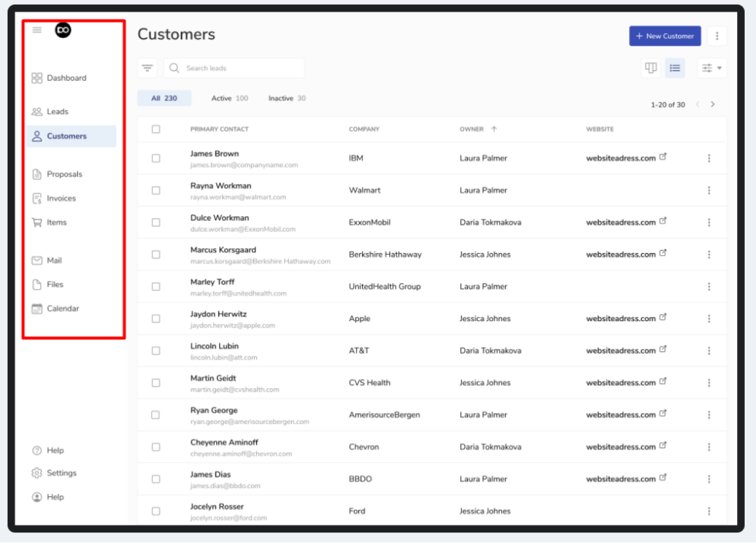The width and height of the screenshot is (756, 543).
Task: Click the Invoices sidebar icon
Action: tap(37, 198)
